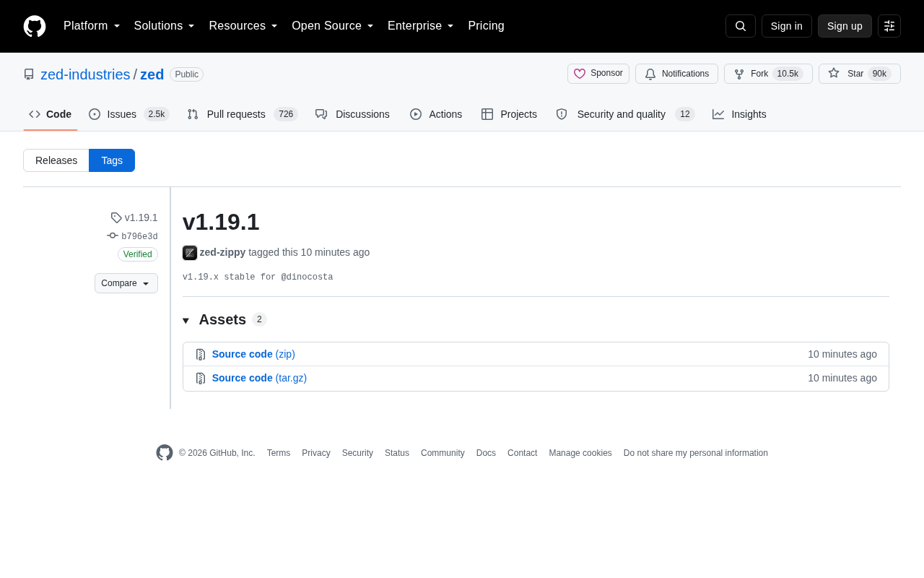Open the Open Source menu
This screenshot has width=924, height=578.
(x=333, y=26)
